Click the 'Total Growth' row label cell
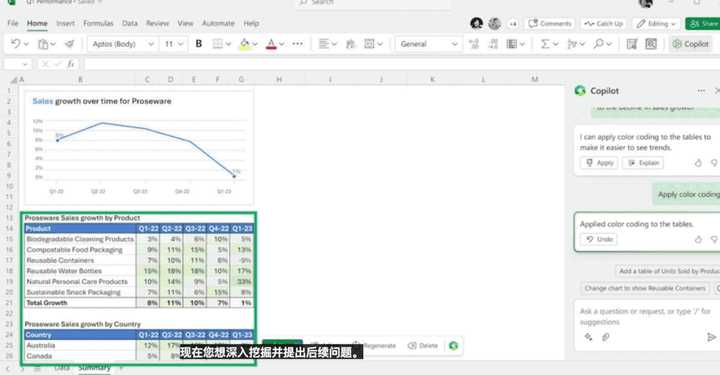The width and height of the screenshot is (720, 375). coord(80,303)
